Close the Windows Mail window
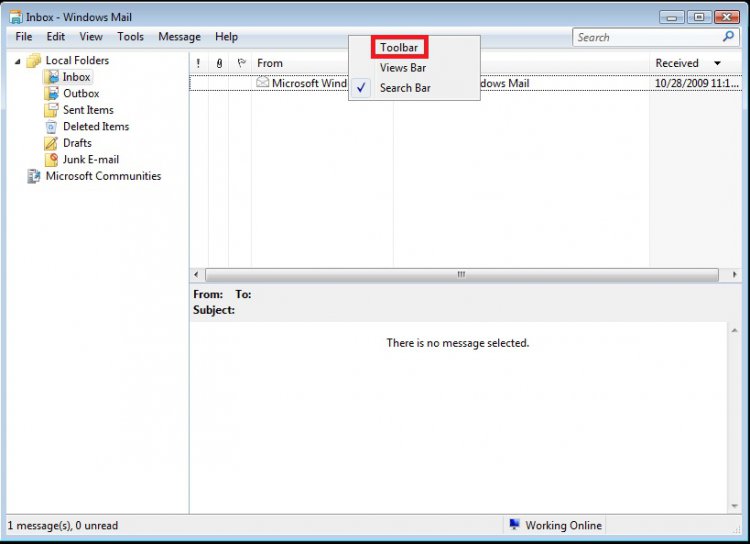 727,17
